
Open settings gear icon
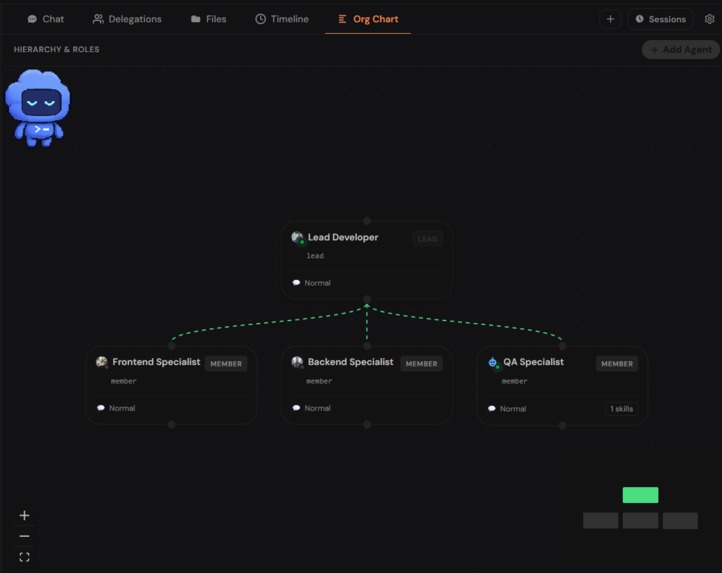710,19
